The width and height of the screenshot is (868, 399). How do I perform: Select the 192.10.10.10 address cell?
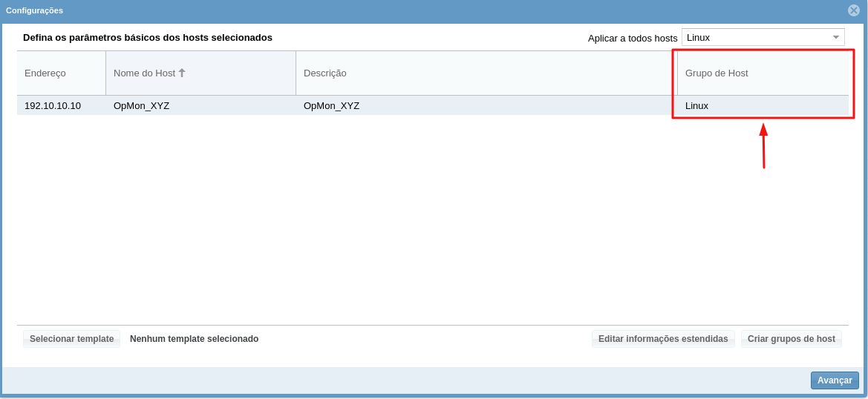click(x=53, y=106)
